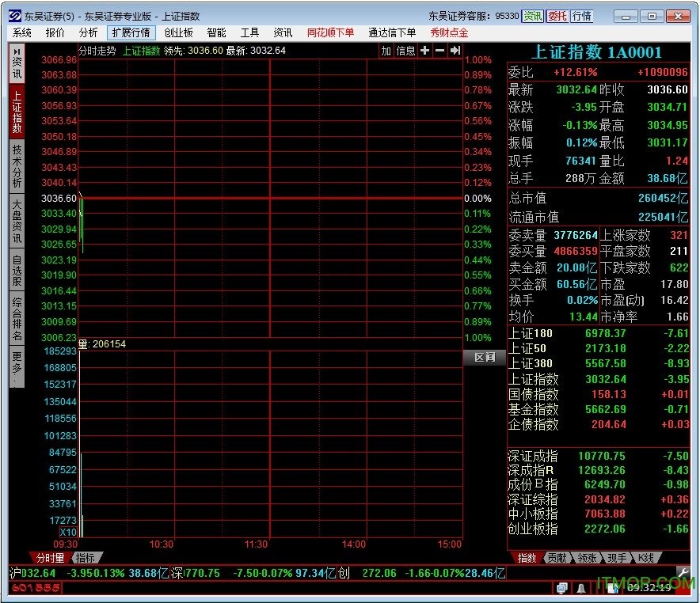Click the monitor icon in the status bar

(x=561, y=588)
